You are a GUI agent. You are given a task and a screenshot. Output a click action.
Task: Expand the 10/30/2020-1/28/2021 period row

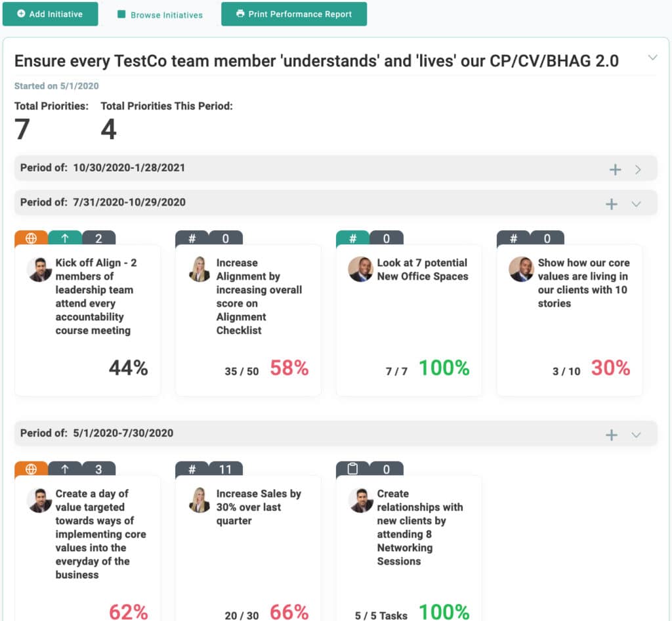(638, 169)
